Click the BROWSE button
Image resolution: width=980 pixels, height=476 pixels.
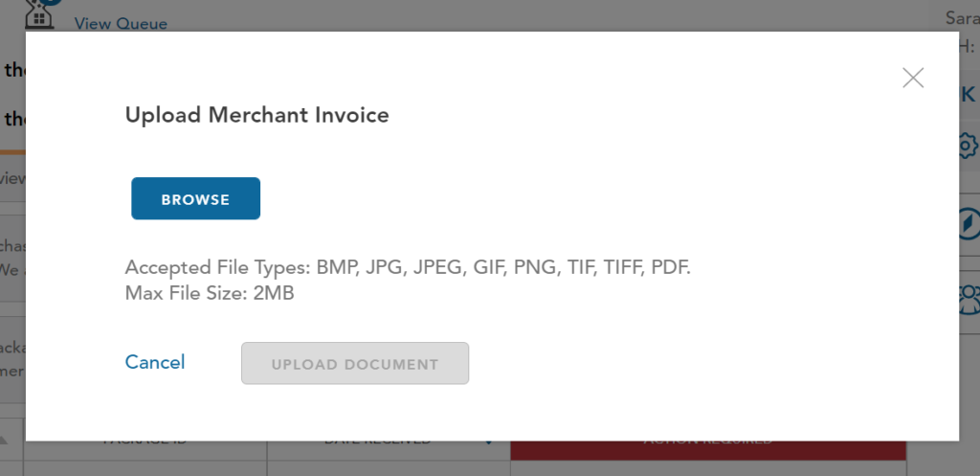click(195, 198)
